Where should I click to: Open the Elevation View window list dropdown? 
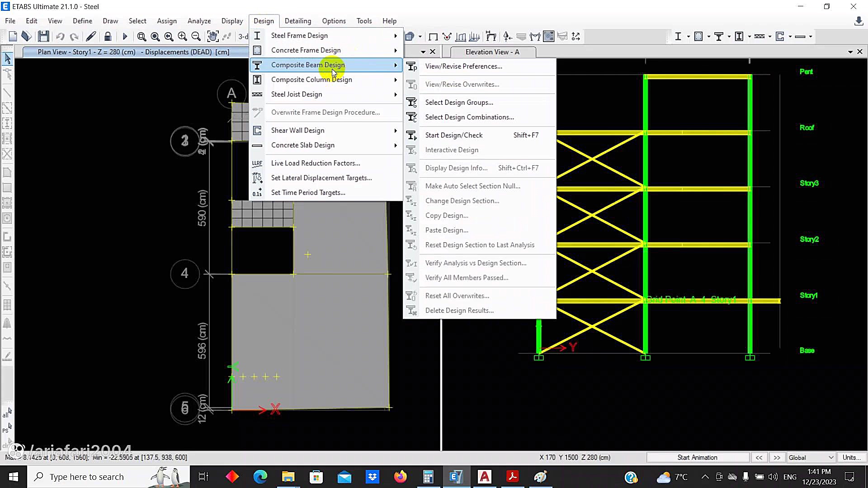coord(850,52)
